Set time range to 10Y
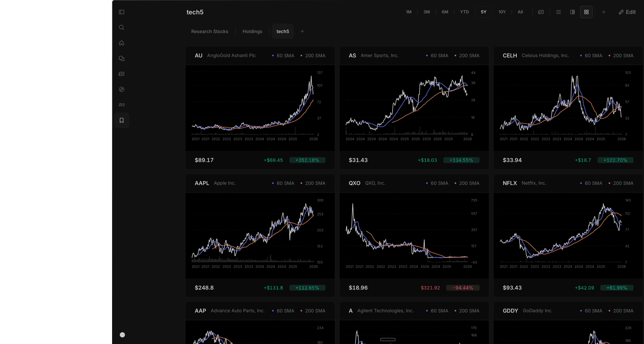This screenshot has width=644, height=344. (x=502, y=12)
